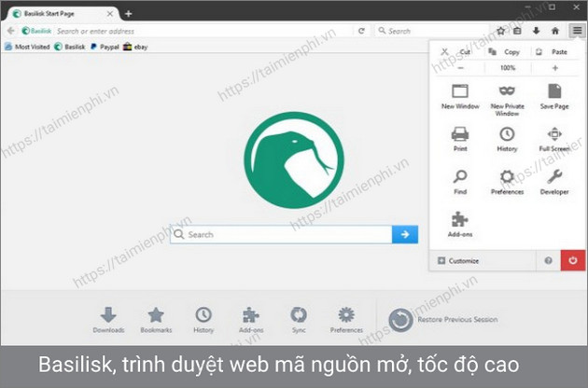Open Downloads from start page bottom bar
This screenshot has width=588, height=388.
(x=108, y=316)
